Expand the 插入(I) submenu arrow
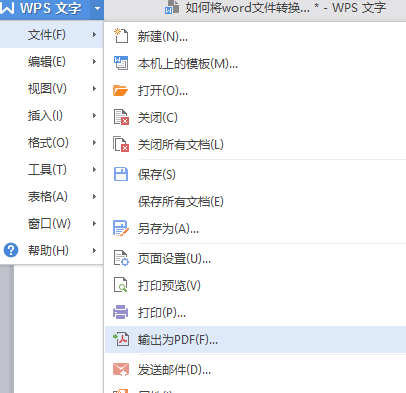The width and height of the screenshot is (406, 393). 94,115
